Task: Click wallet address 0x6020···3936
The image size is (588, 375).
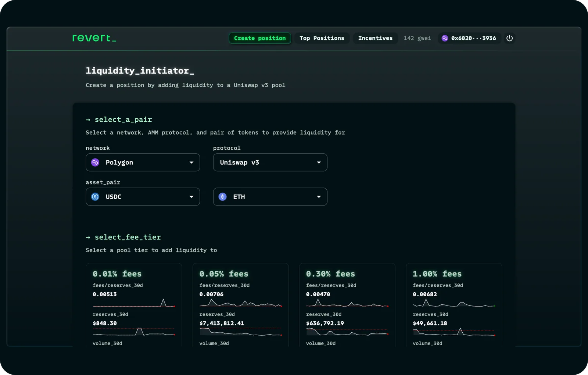Action: [x=473, y=38]
